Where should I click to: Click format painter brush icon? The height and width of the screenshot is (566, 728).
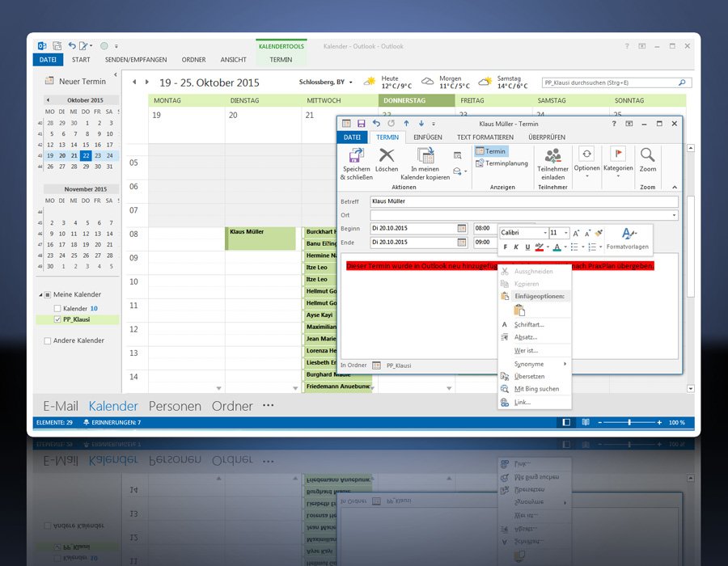[599, 232]
